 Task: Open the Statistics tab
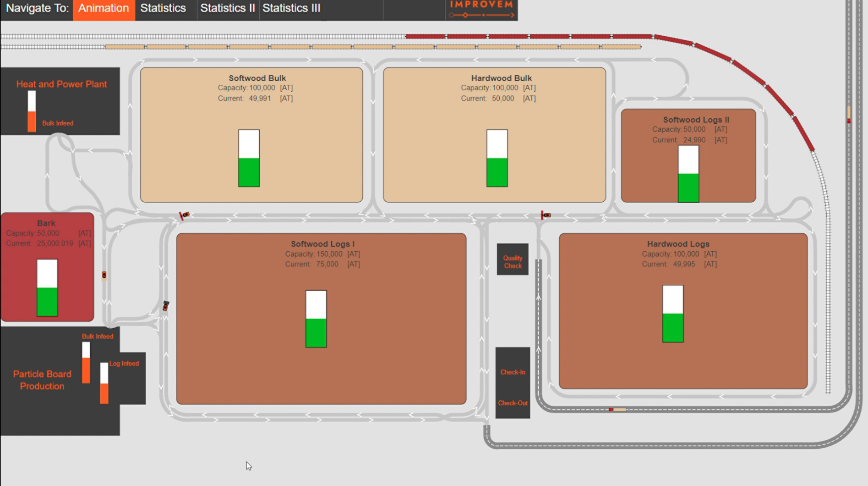pyautogui.click(x=163, y=9)
